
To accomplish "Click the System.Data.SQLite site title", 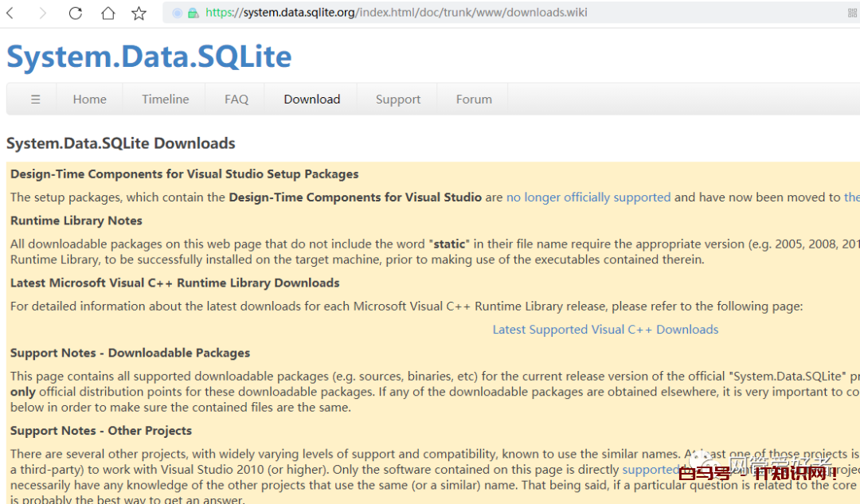I will point(149,57).
